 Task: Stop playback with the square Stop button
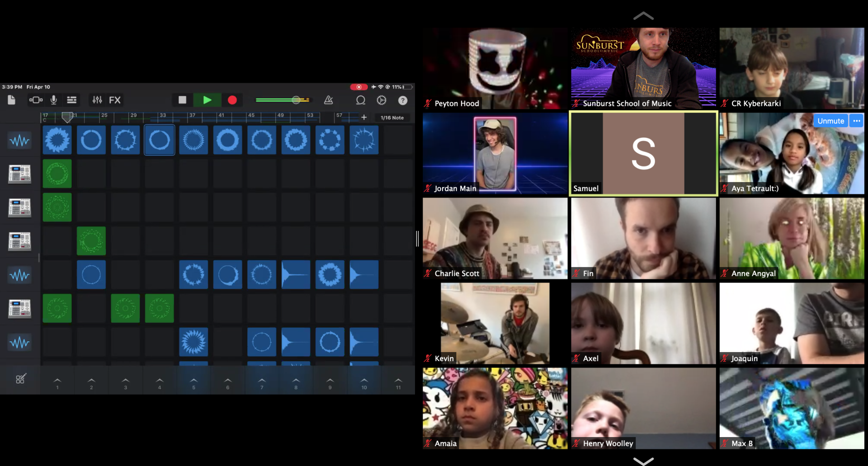tap(182, 100)
